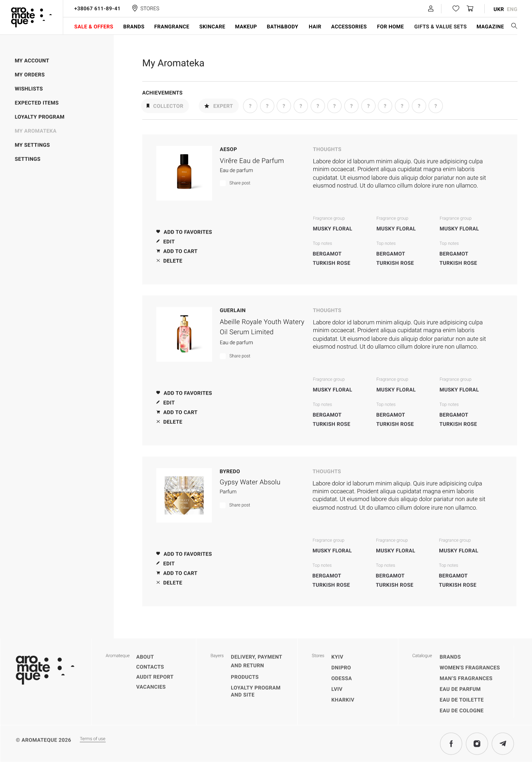Click X delete icon for Gypsy Water Absolu

point(158,582)
